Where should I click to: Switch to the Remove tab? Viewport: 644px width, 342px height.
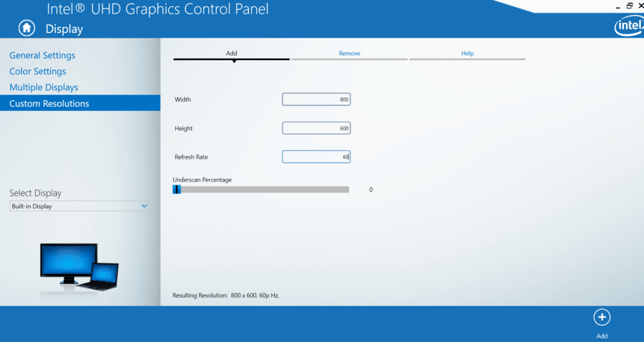[349, 54]
